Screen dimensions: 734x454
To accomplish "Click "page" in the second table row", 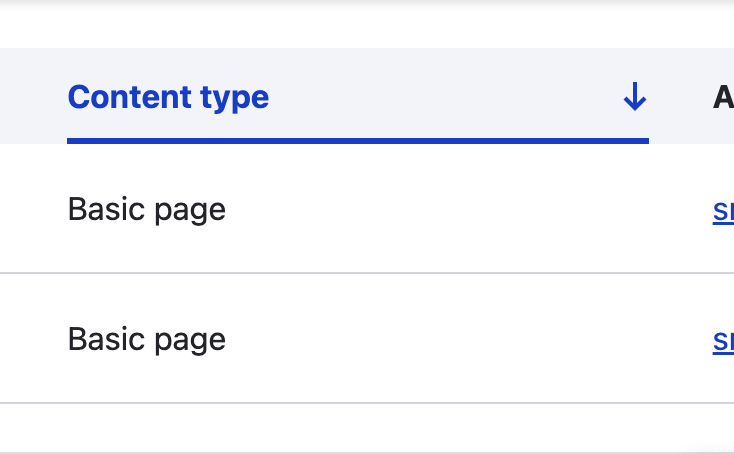I will 190,342.
